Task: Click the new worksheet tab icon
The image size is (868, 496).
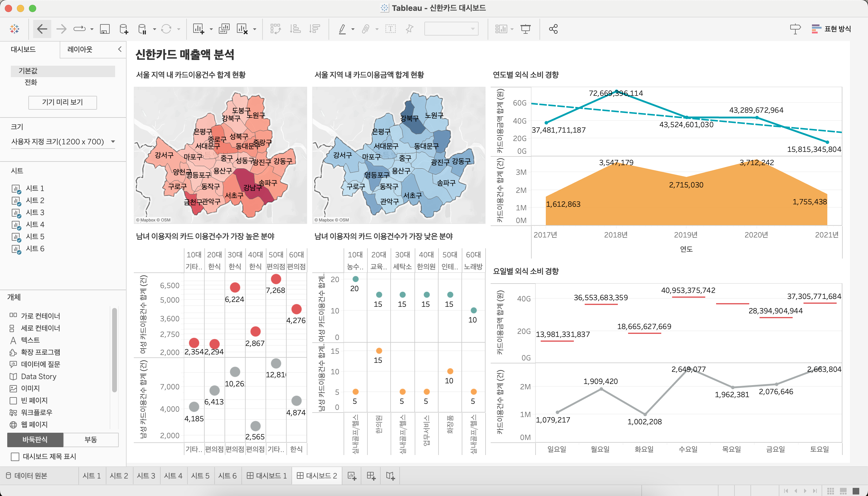Action: tap(352, 476)
